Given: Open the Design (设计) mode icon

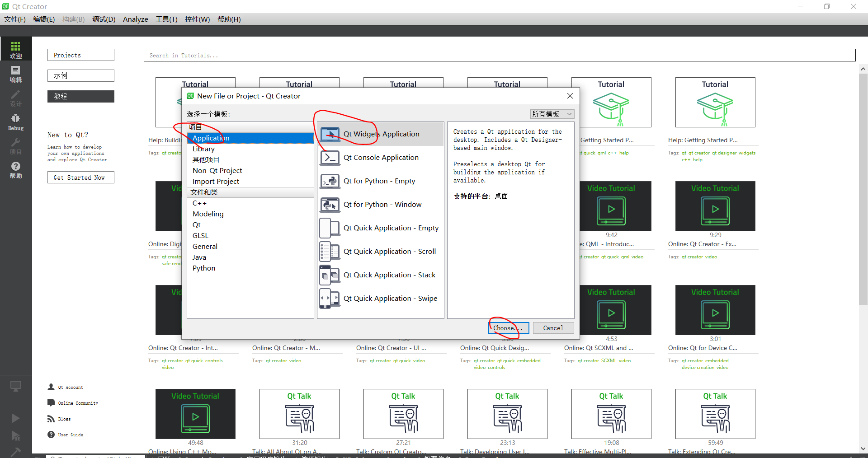Looking at the screenshot, I should tap(16, 98).
